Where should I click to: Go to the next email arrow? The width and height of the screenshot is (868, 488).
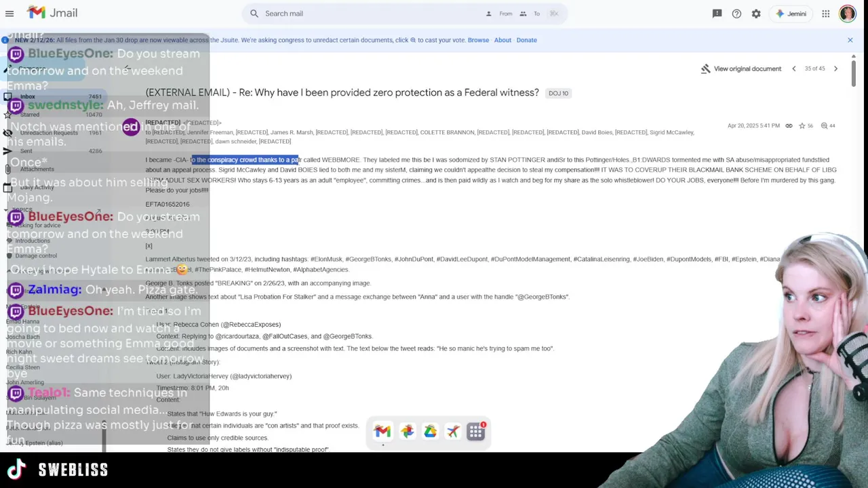835,68
